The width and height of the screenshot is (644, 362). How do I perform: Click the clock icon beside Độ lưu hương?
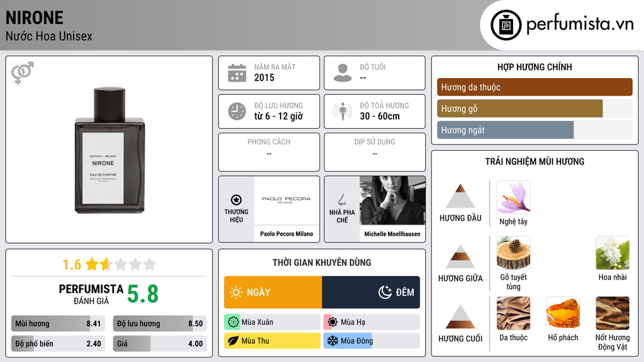(x=237, y=111)
